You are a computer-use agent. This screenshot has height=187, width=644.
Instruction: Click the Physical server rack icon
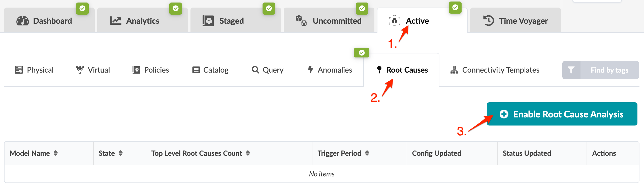pyautogui.click(x=19, y=70)
